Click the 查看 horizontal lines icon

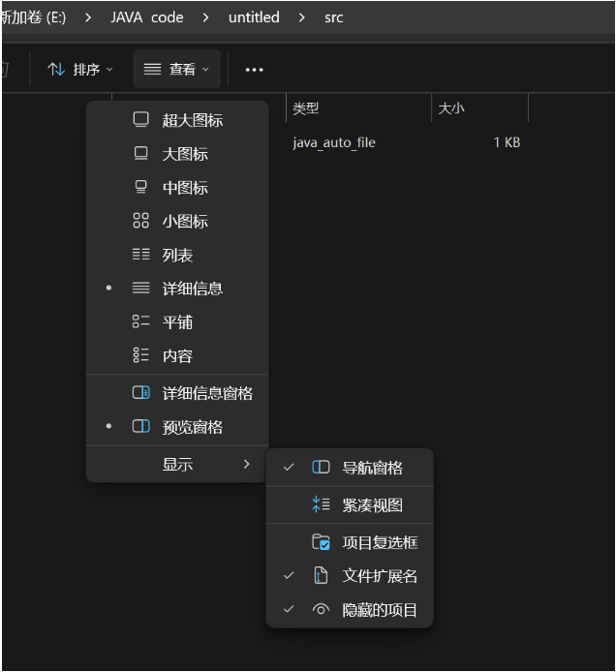[152, 69]
